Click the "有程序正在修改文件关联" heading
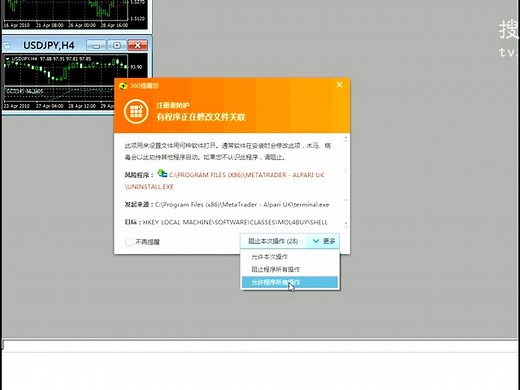 point(201,117)
